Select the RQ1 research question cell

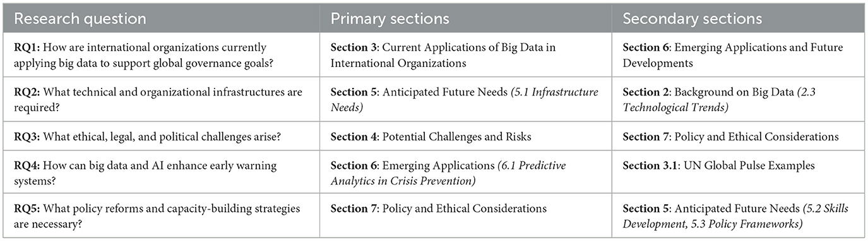(161, 56)
